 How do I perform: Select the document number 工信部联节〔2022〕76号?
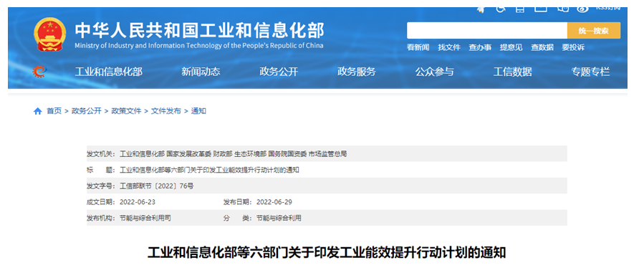pos(156,186)
